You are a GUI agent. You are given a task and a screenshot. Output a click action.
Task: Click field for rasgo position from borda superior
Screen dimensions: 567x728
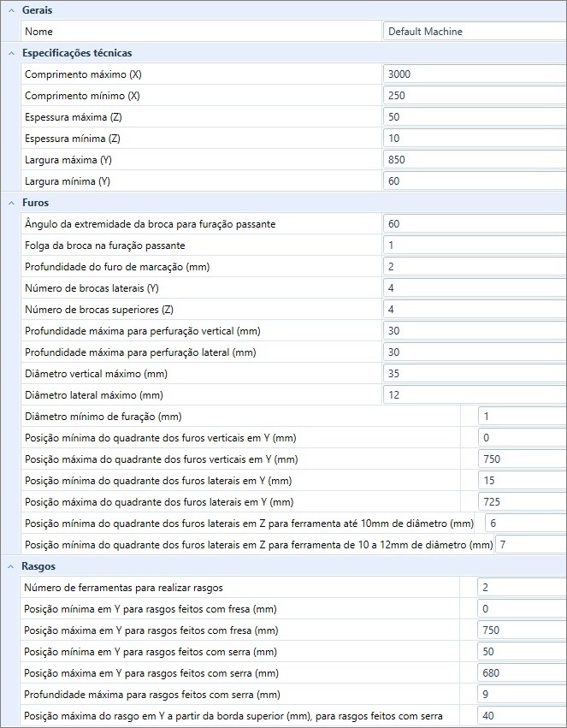[x=522, y=715]
